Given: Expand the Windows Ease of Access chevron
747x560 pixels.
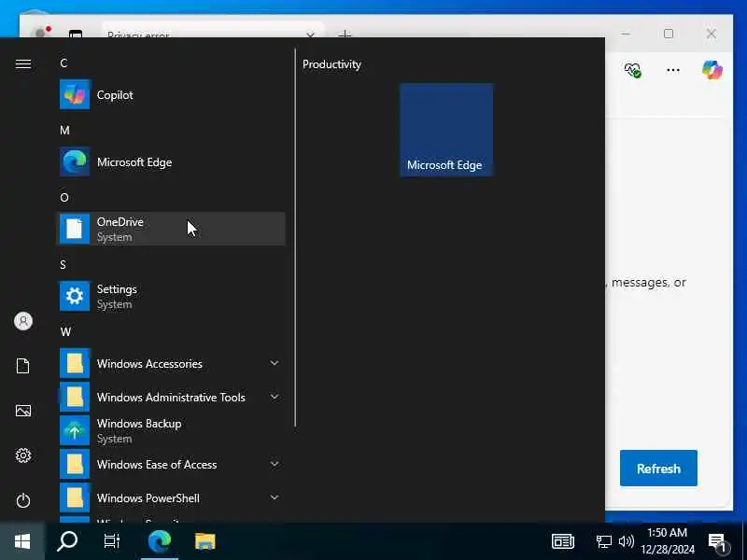Looking at the screenshot, I should (275, 464).
